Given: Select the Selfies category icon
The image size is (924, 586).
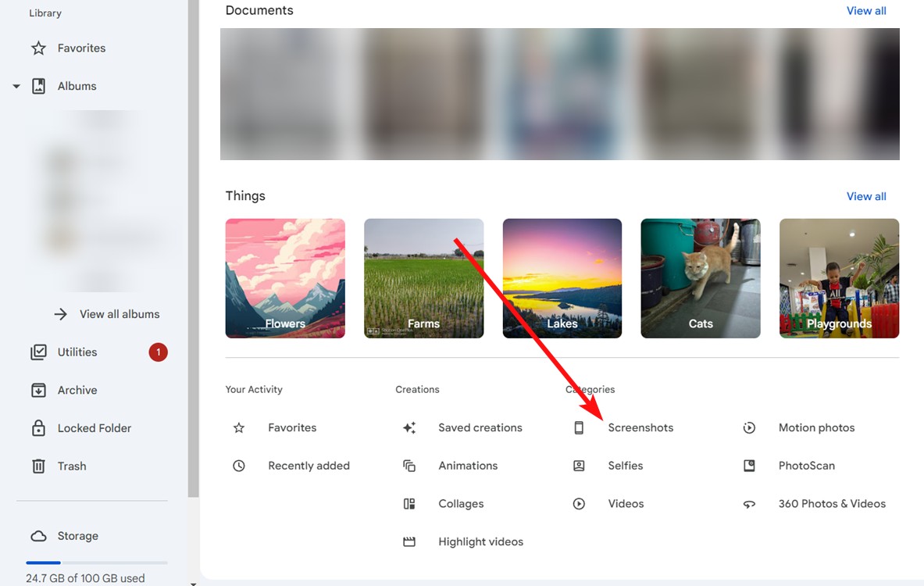Looking at the screenshot, I should (579, 465).
